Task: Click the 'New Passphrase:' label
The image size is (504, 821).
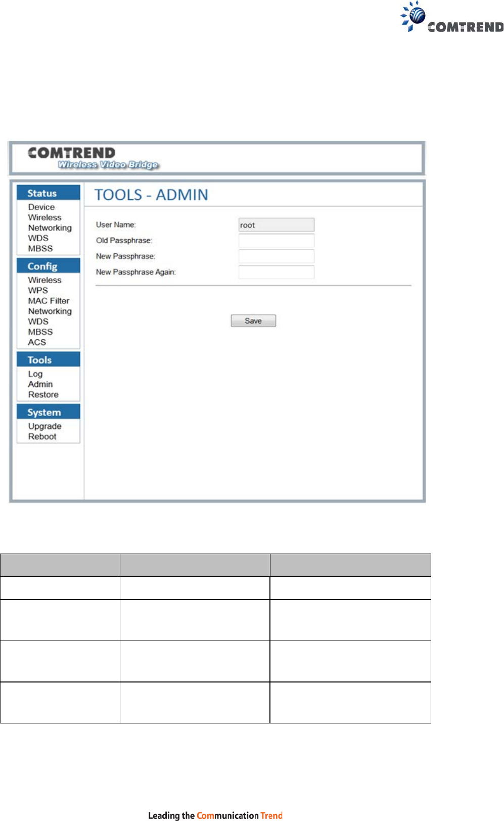Action: pos(125,256)
